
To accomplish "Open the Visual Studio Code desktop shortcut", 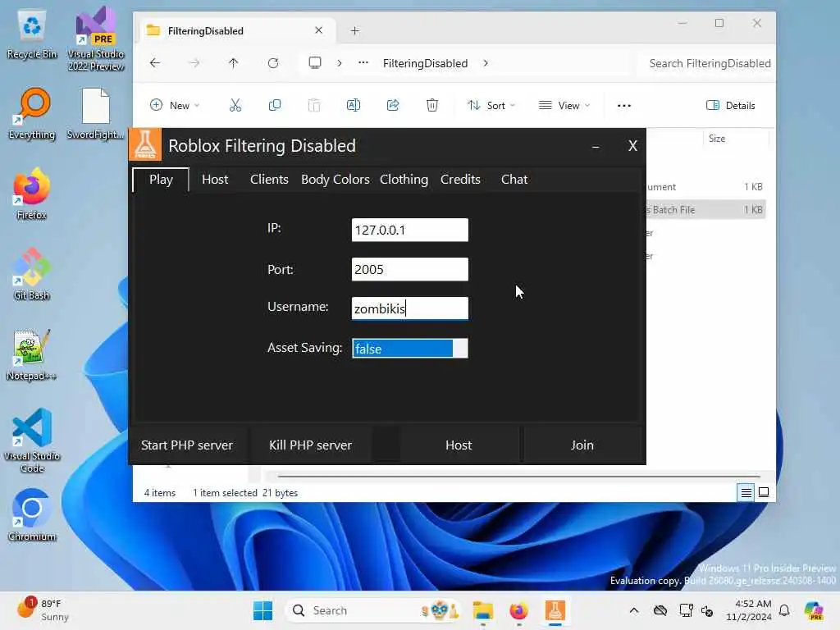I will [x=32, y=441].
